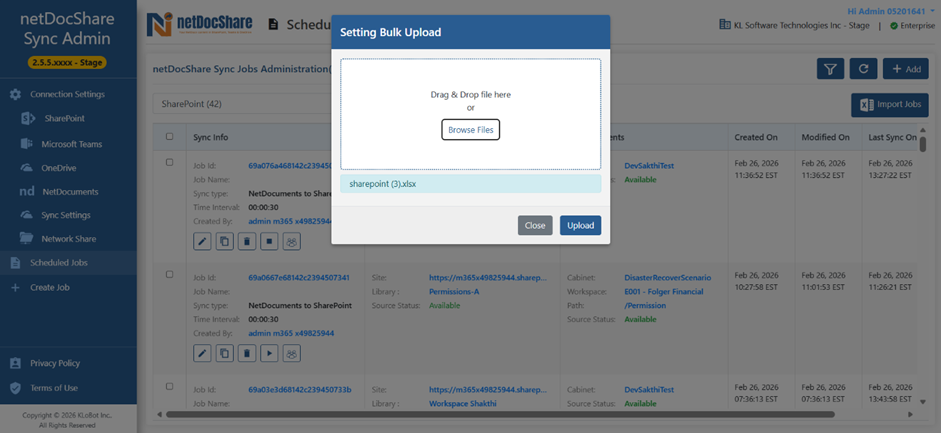Open NetDocuments in sidebar

[70, 192]
